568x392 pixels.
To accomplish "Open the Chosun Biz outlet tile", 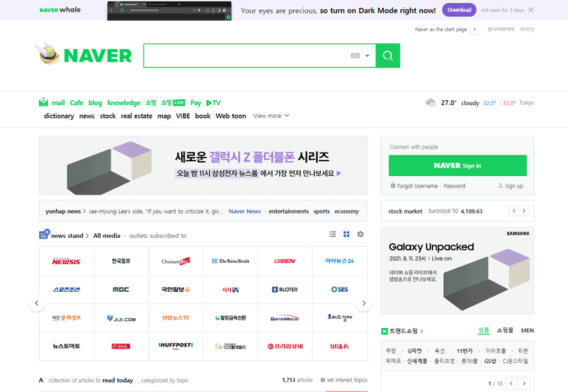I will 175,261.
